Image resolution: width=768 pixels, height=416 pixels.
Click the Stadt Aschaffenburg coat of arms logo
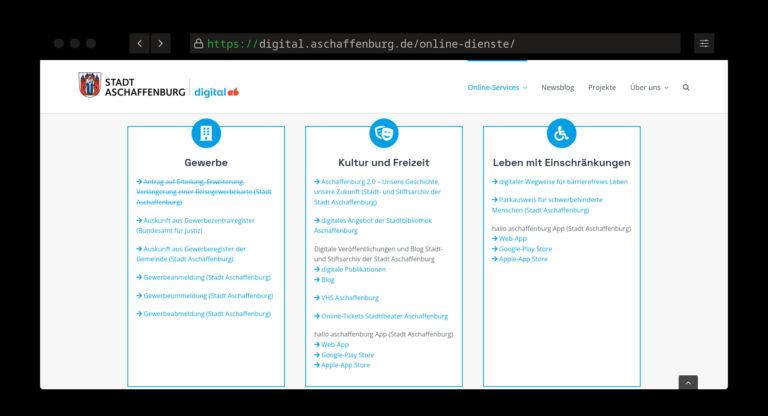point(90,85)
